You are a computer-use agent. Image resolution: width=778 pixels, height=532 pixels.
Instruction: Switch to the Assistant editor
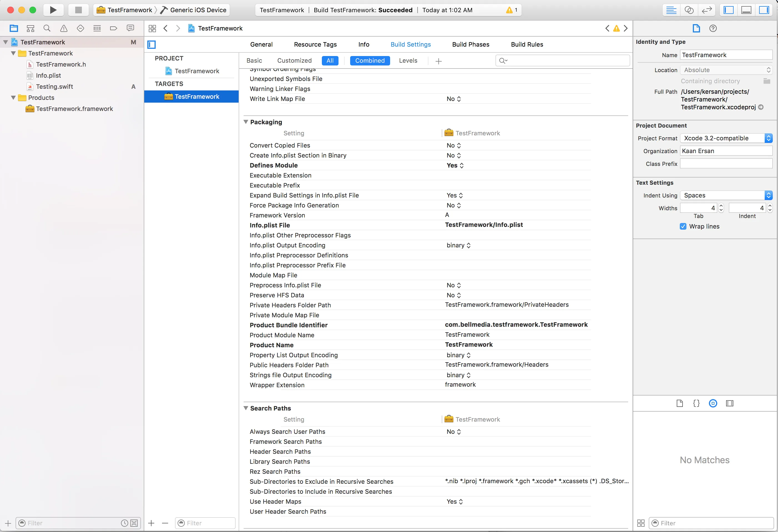[x=689, y=10]
